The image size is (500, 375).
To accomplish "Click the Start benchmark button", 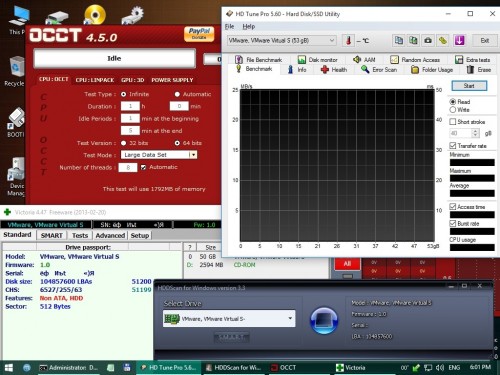I will pyautogui.click(x=469, y=86).
